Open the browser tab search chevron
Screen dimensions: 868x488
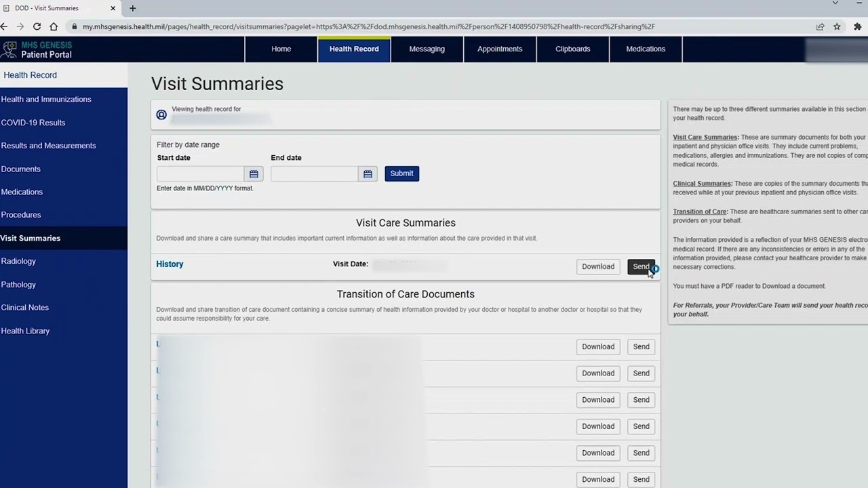tap(835, 3)
